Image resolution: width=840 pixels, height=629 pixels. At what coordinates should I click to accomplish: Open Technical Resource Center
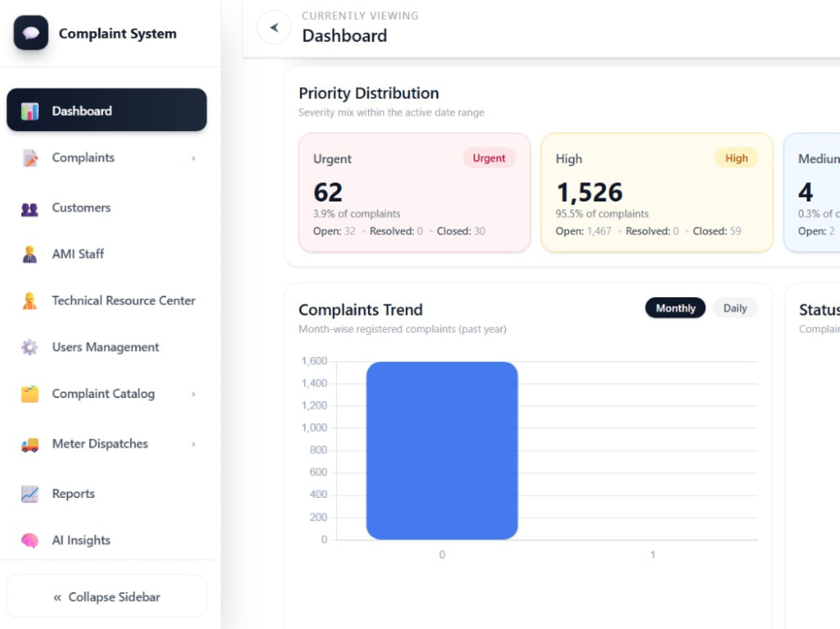tap(123, 301)
